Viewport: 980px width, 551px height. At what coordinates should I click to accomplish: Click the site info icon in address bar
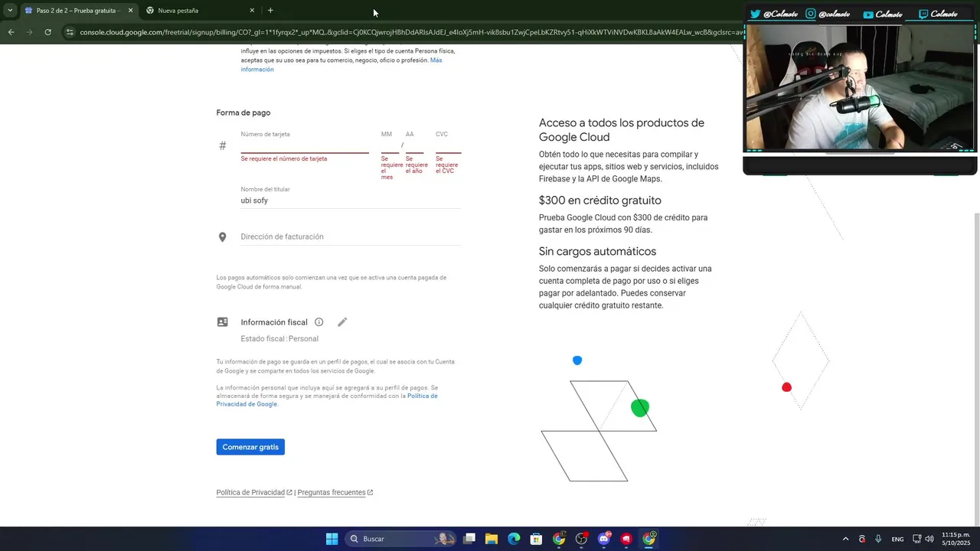(x=70, y=32)
